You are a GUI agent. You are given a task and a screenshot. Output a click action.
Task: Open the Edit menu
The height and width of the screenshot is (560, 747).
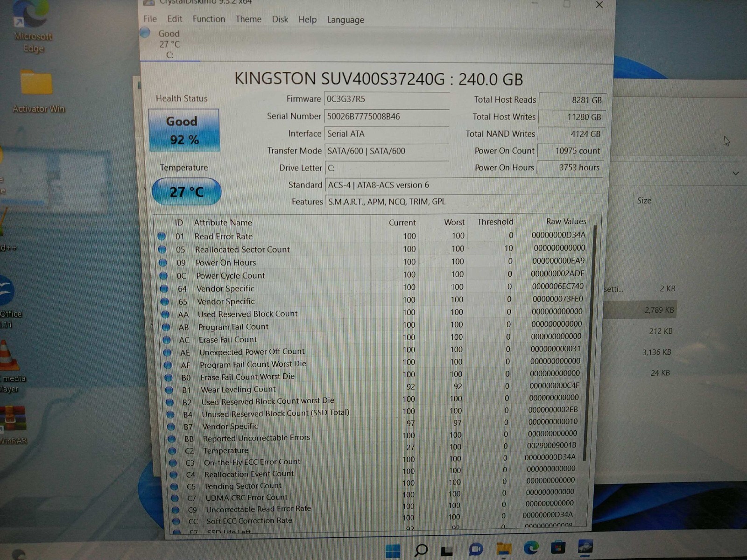tap(175, 19)
